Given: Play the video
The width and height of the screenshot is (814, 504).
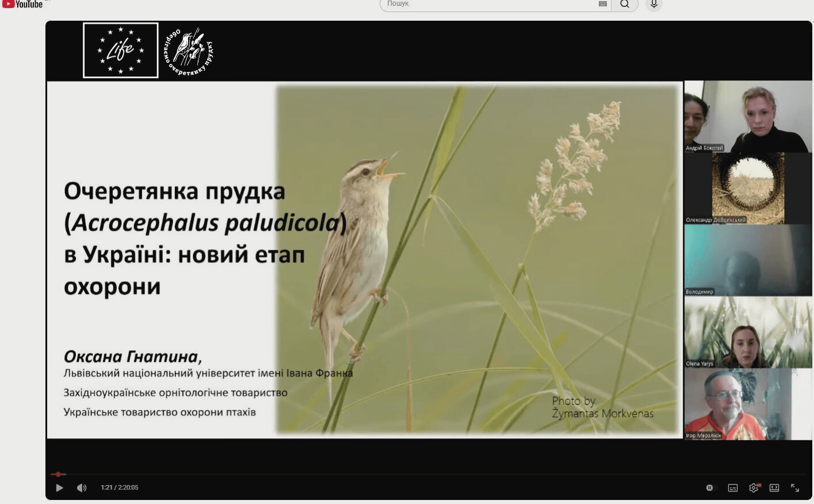Looking at the screenshot, I should [59, 488].
